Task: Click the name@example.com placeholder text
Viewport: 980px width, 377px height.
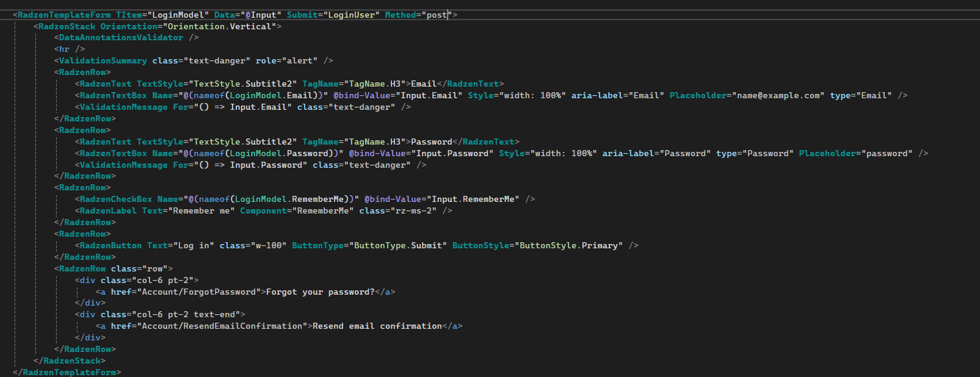Action: pyautogui.click(x=779, y=96)
